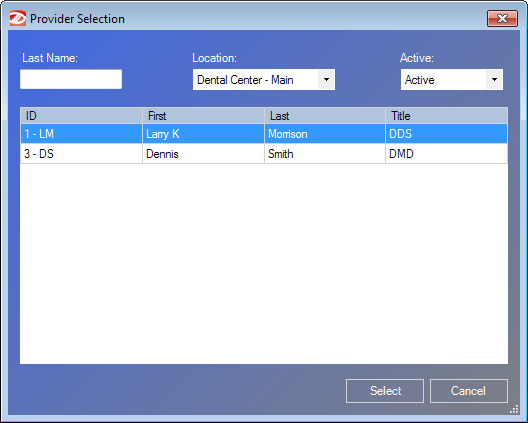This screenshot has width=528, height=423.
Task: Sort by the ID column header
Action: click(x=81, y=116)
